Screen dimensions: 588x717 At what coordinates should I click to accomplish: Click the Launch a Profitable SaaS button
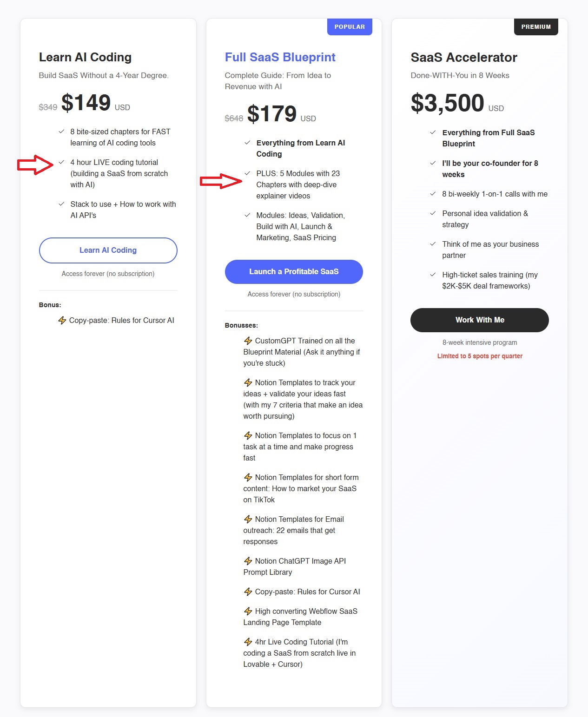pyautogui.click(x=294, y=272)
